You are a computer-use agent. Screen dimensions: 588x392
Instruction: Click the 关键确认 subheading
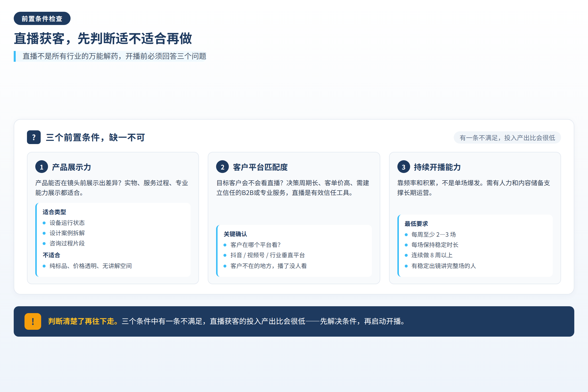point(235,234)
